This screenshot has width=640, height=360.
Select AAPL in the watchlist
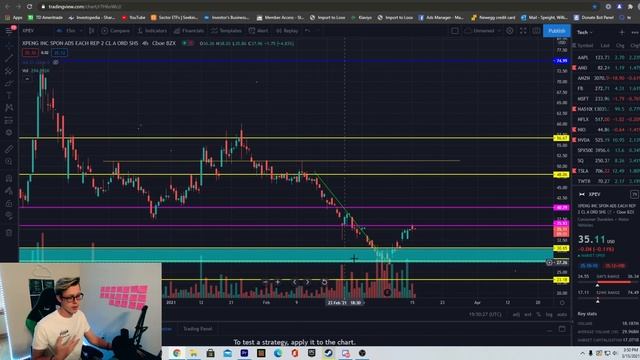(x=607, y=58)
